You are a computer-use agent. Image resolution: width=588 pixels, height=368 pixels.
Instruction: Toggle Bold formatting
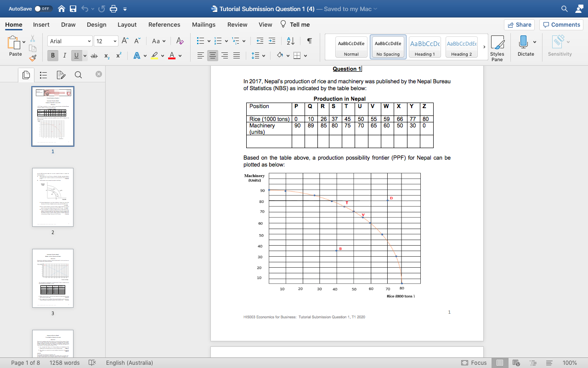(53, 56)
